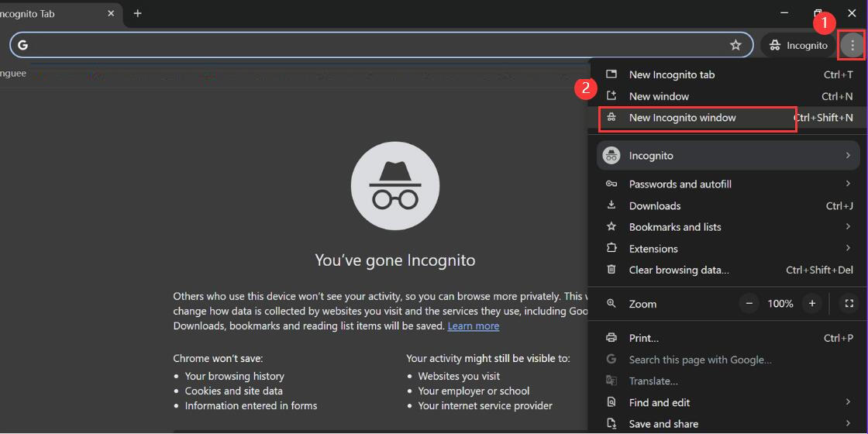
Task: Click 'Cookies and site data' bullet text
Action: tap(233, 391)
